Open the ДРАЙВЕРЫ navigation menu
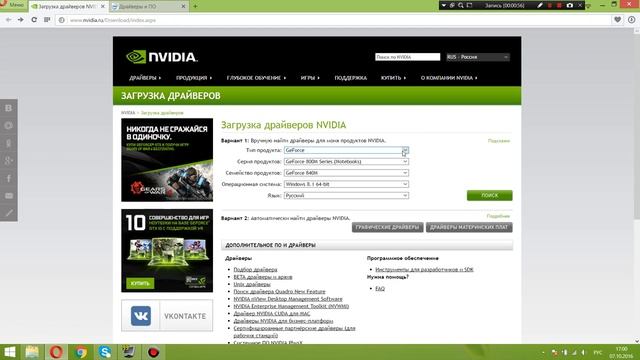640x360 pixels. 145,78
